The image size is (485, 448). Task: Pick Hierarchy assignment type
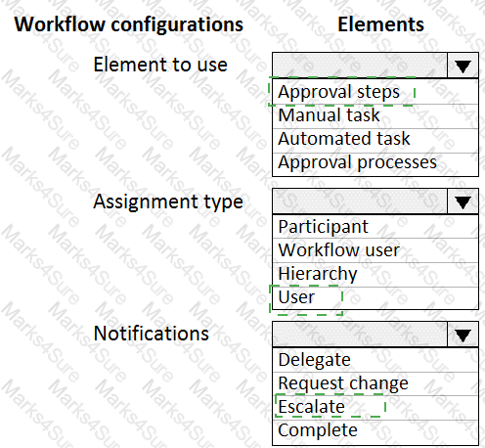click(x=375, y=274)
